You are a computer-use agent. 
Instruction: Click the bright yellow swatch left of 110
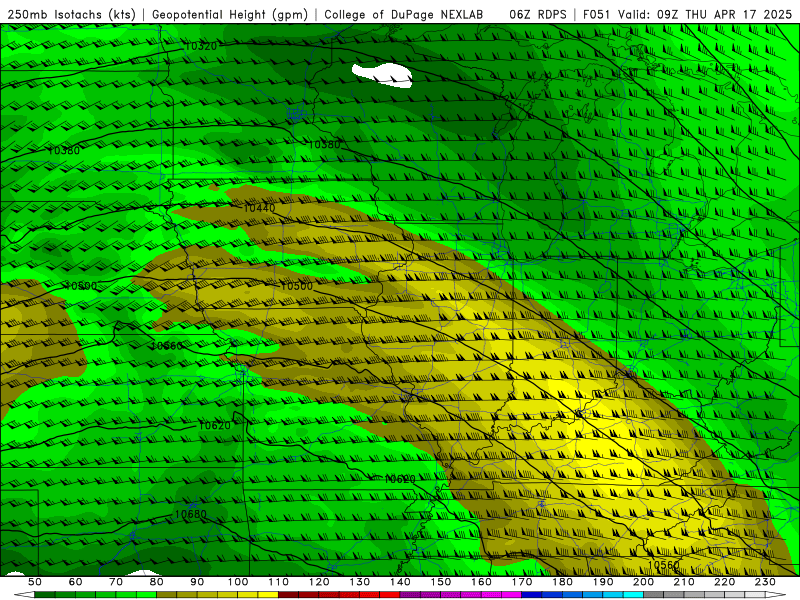click(268, 594)
